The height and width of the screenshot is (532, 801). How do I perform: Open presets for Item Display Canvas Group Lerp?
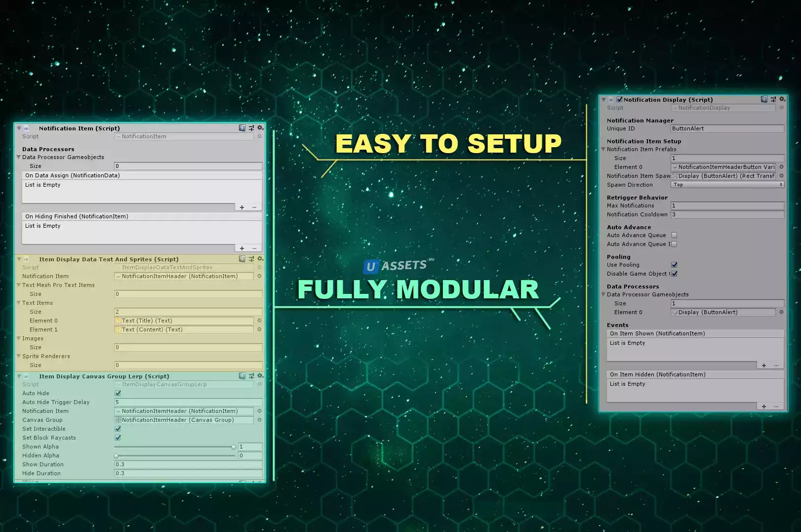[x=251, y=376]
